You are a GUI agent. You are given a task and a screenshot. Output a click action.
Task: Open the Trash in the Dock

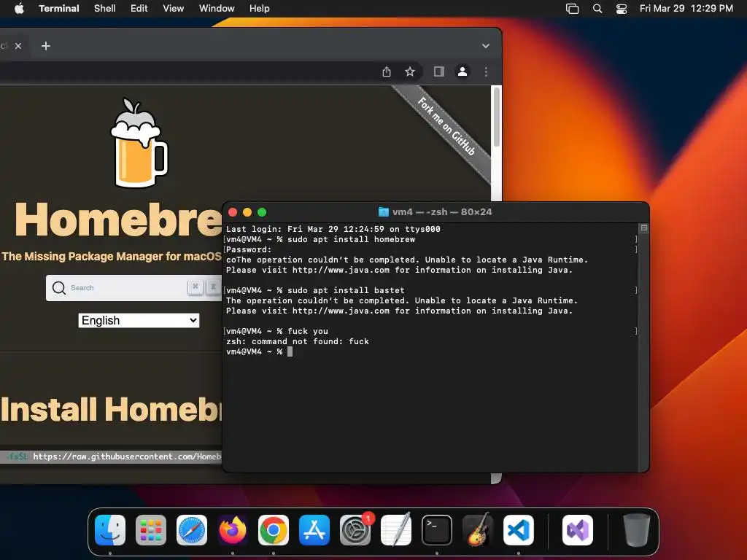636,530
